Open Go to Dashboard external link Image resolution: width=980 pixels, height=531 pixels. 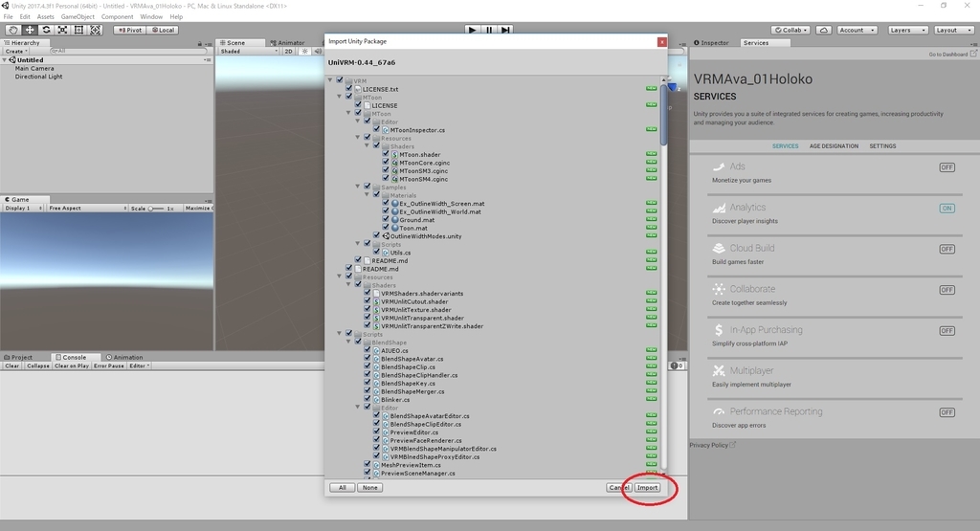[x=952, y=55]
